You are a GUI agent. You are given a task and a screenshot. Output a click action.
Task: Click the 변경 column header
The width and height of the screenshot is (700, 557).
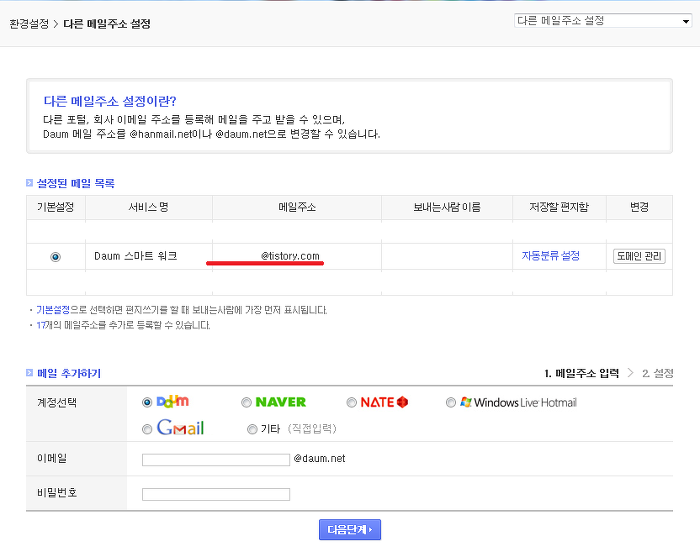click(x=639, y=207)
